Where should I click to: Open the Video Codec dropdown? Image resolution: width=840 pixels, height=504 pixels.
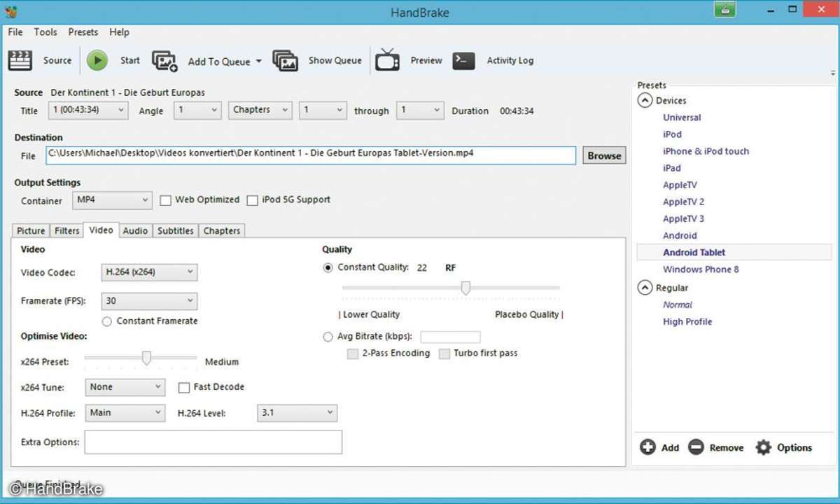[149, 272]
